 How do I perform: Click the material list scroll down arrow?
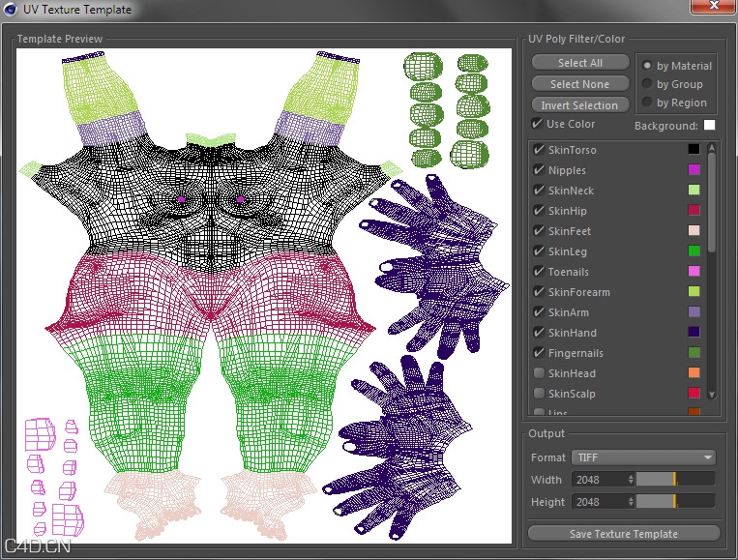tap(712, 395)
